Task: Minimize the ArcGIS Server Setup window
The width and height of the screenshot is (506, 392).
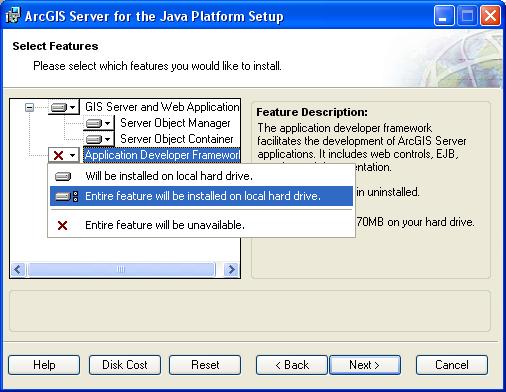Action: pos(444,16)
